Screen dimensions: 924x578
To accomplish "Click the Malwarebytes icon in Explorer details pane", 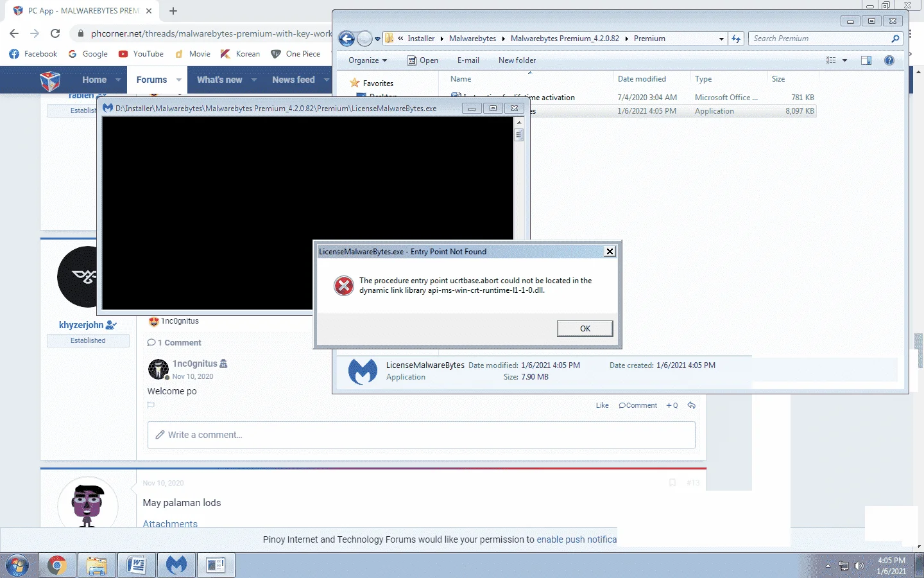I will click(363, 371).
